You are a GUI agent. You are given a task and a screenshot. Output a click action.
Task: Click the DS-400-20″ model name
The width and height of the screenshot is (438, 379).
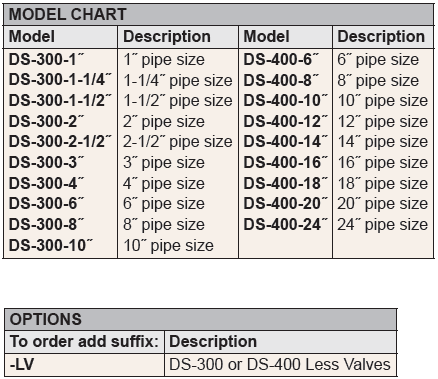click(286, 203)
